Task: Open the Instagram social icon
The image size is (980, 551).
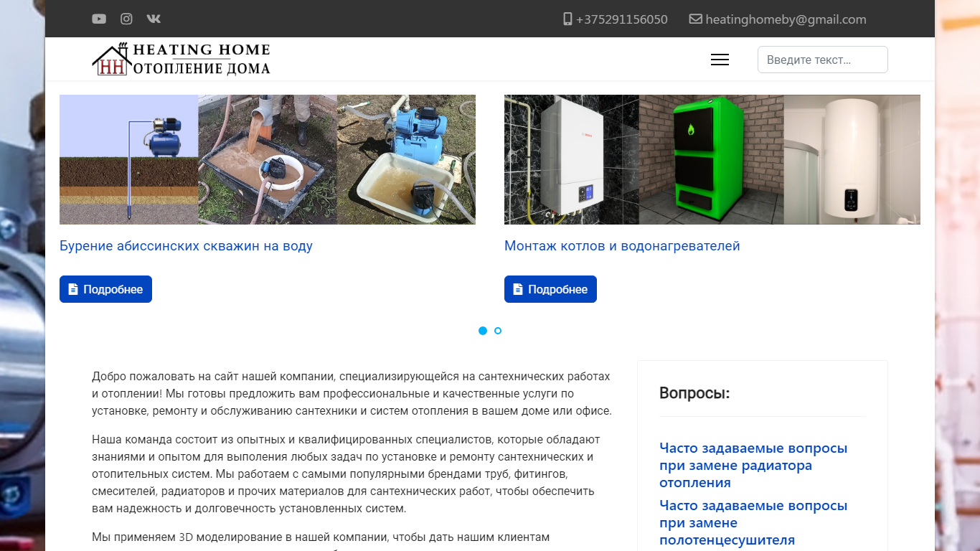Action: (126, 19)
